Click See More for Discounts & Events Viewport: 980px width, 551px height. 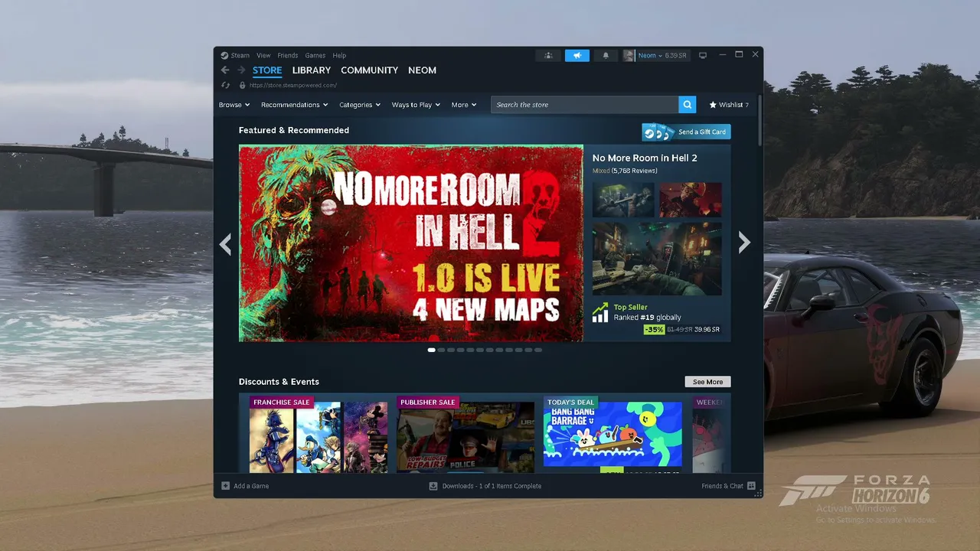pos(708,382)
